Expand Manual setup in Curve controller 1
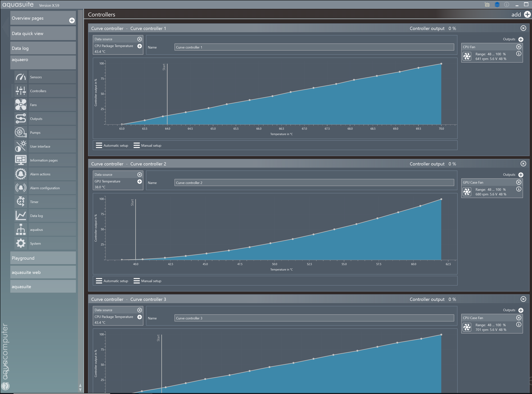Screen dimensions: 532x394 point(147,146)
